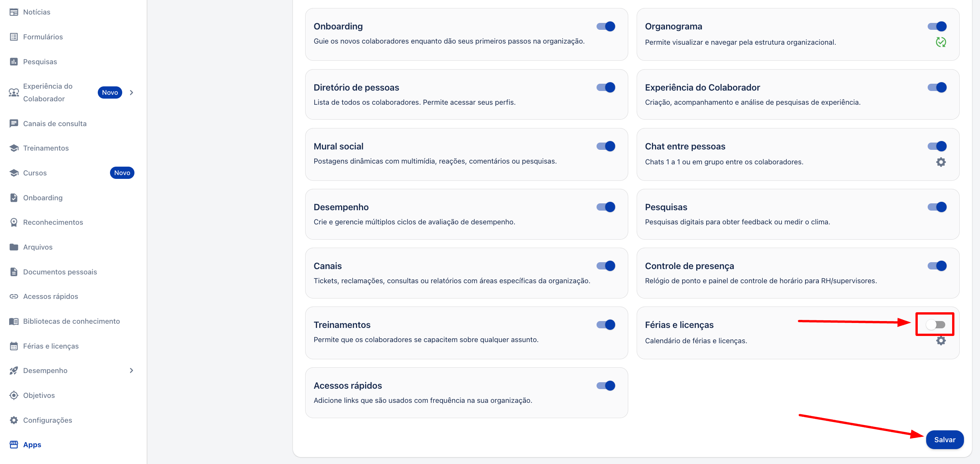
Task: Click the Salvar button
Action: [x=944, y=440]
